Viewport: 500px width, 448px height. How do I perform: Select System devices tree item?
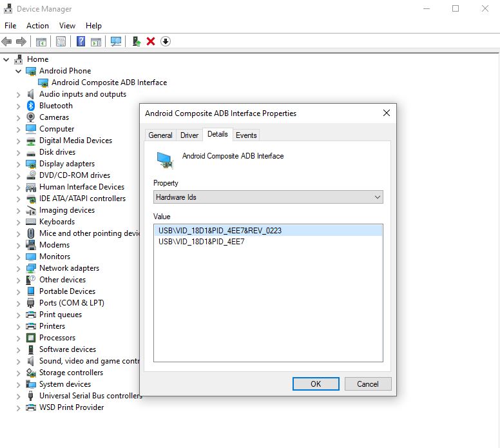click(x=65, y=384)
